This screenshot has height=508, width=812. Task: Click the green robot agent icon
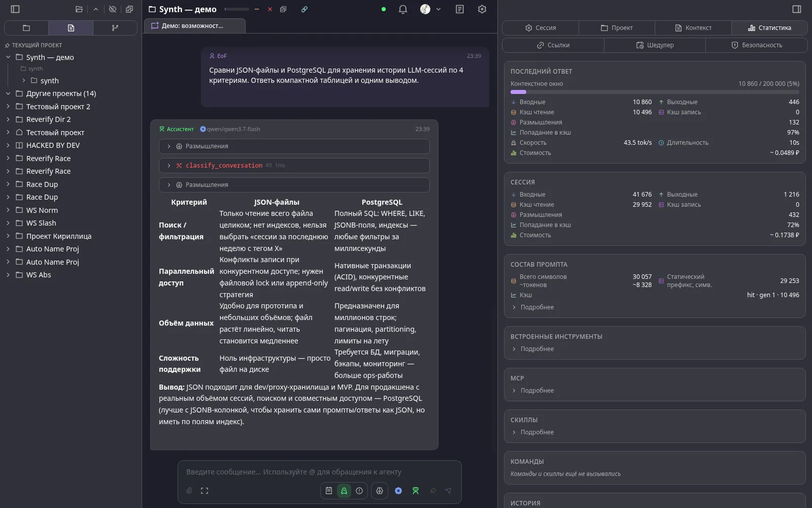[x=416, y=491]
